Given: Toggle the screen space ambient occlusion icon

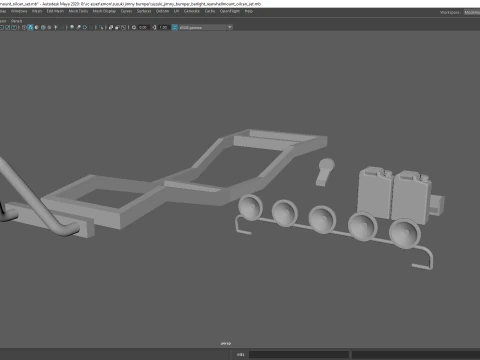Looking at the screenshot, I should click(x=72, y=27).
